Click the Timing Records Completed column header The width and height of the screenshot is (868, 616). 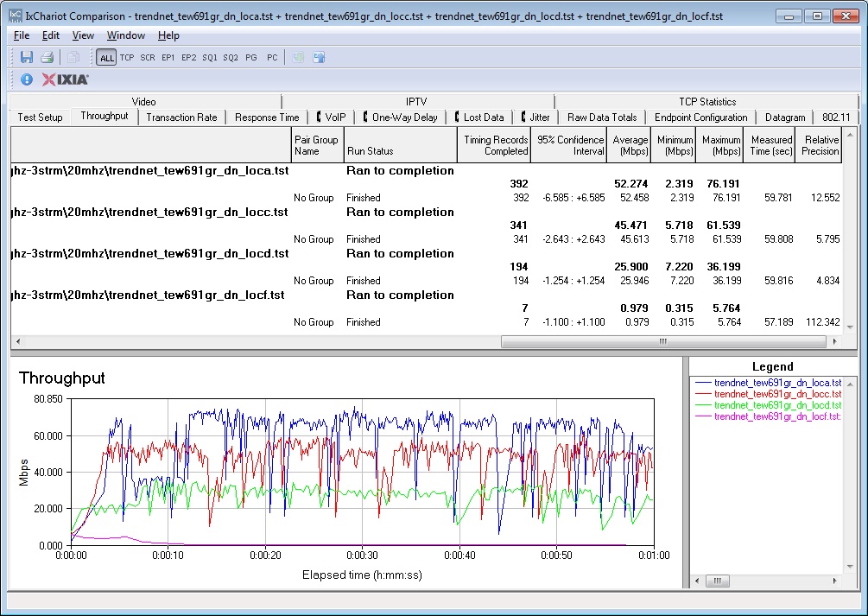[494, 145]
